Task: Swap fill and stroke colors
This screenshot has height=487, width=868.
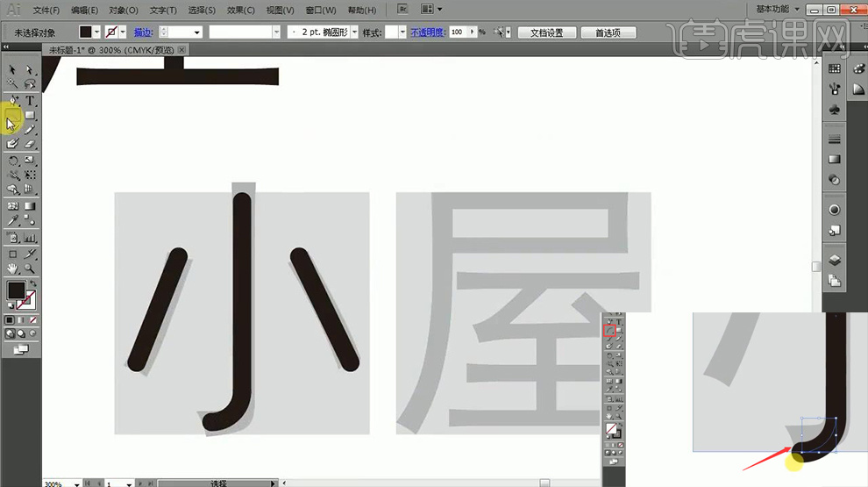Action: pos(33,283)
